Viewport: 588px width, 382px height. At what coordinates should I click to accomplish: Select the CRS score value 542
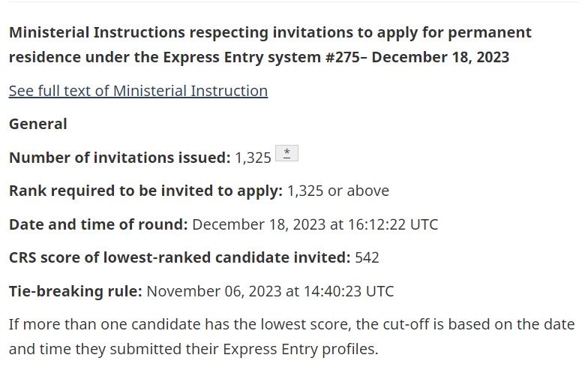pos(367,258)
